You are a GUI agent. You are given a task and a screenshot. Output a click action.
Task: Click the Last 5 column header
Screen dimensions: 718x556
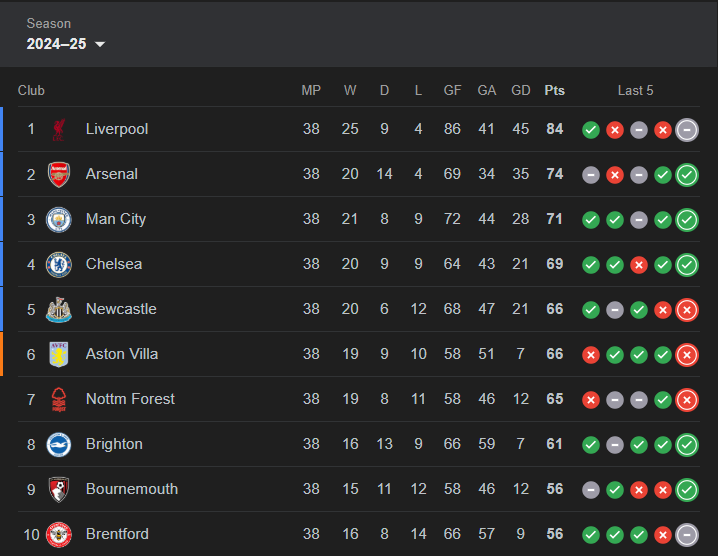tap(635, 90)
